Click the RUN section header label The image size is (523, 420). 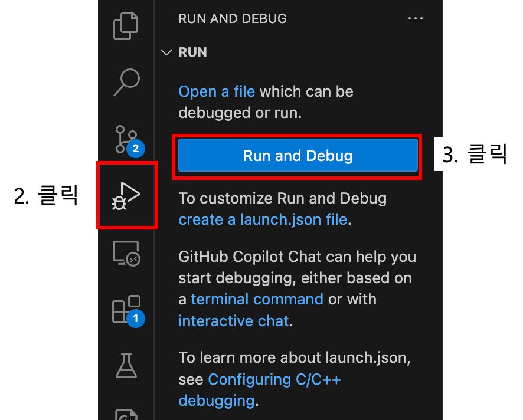(193, 52)
